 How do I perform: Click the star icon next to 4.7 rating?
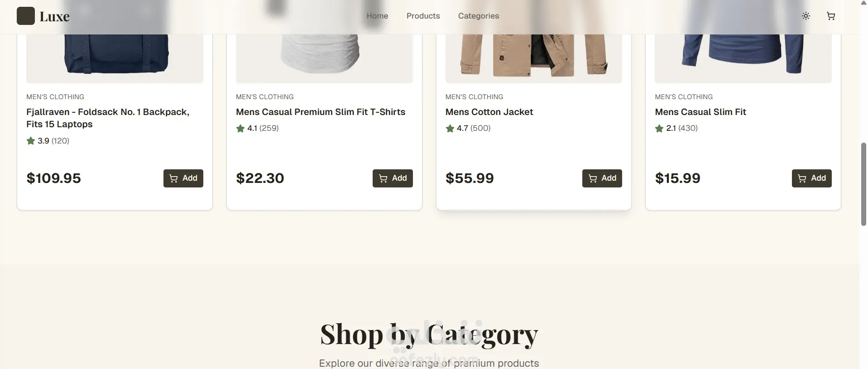450,129
